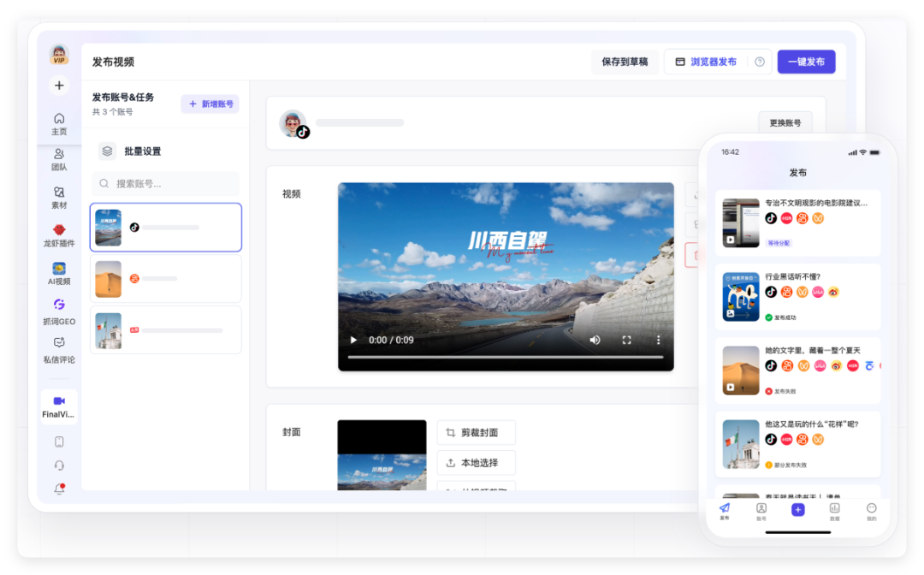Tap the 行业黑话听不懂 post thumbnail

(x=741, y=297)
